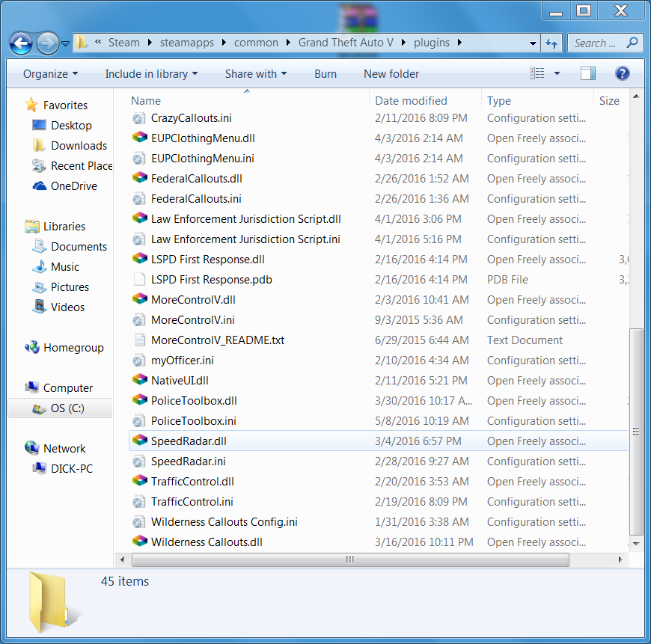Select MoreControlV.dll file icon

139,299
